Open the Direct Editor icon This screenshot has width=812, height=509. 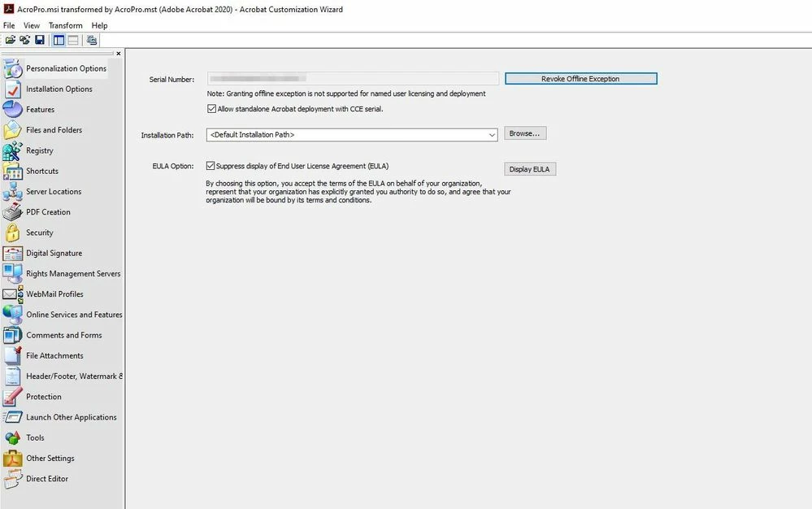(x=12, y=479)
